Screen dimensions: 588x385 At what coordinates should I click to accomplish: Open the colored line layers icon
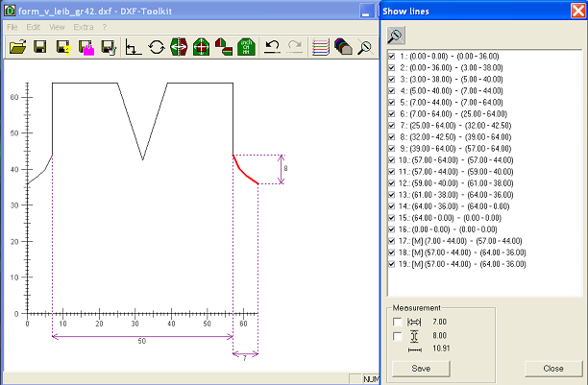click(321, 46)
